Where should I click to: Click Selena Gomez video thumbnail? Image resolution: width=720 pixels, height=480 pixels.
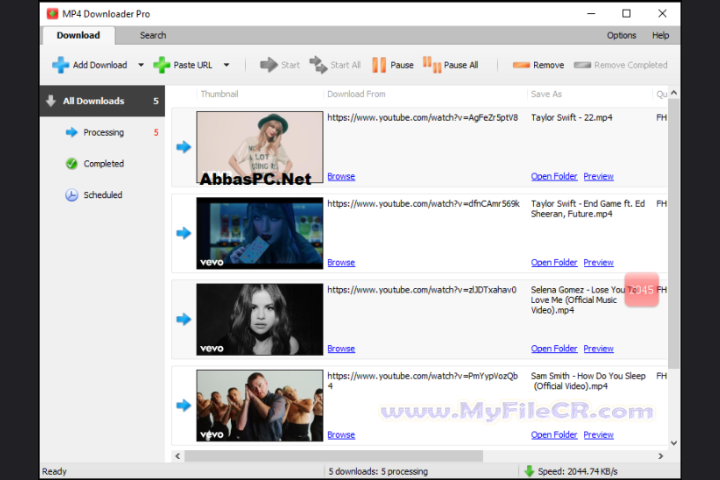point(259,319)
